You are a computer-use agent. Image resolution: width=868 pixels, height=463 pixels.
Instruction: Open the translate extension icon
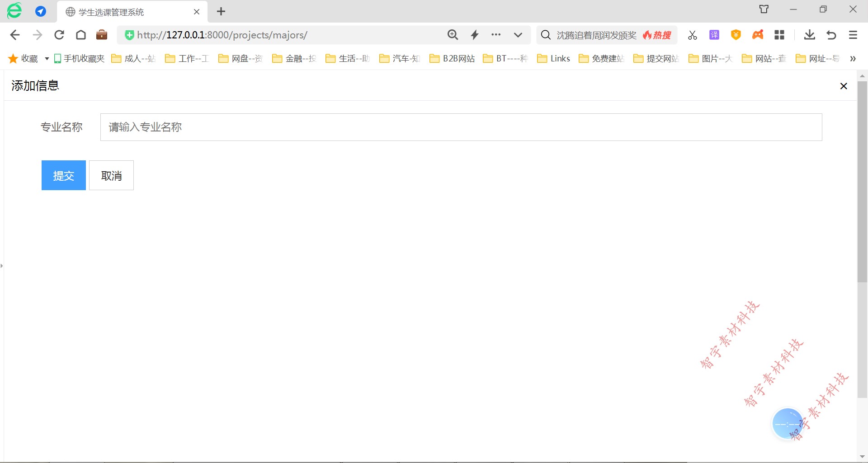(x=714, y=35)
